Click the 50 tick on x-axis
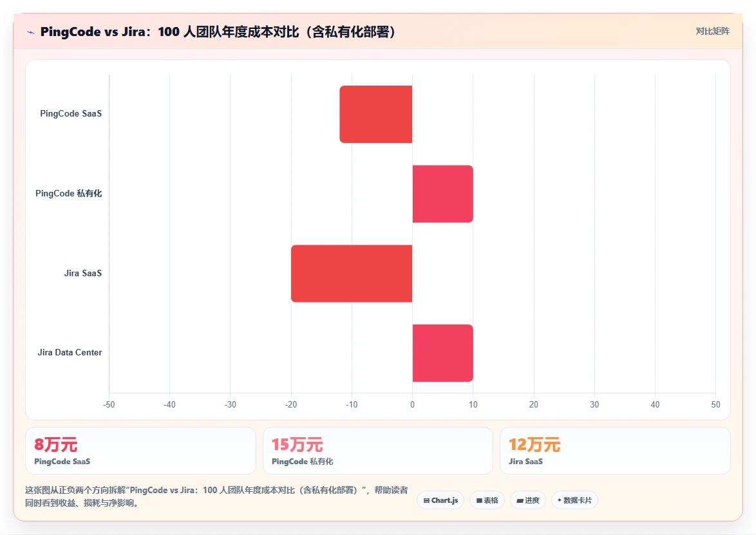This screenshot has width=756, height=535. (x=715, y=404)
